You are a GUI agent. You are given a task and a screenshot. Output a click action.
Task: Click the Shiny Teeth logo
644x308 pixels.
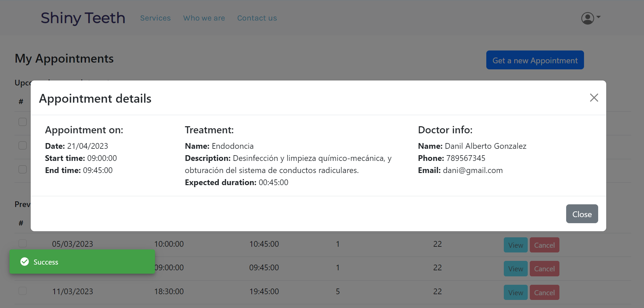coord(83,18)
